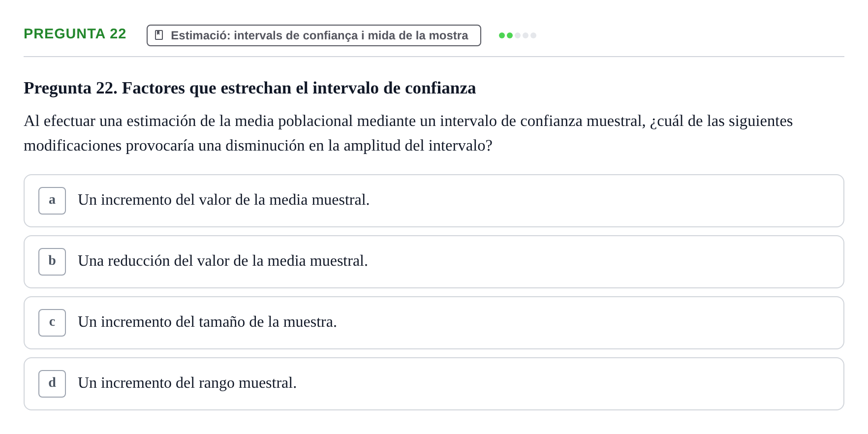
Task: Select letter box 'b' option
Action: (52, 262)
